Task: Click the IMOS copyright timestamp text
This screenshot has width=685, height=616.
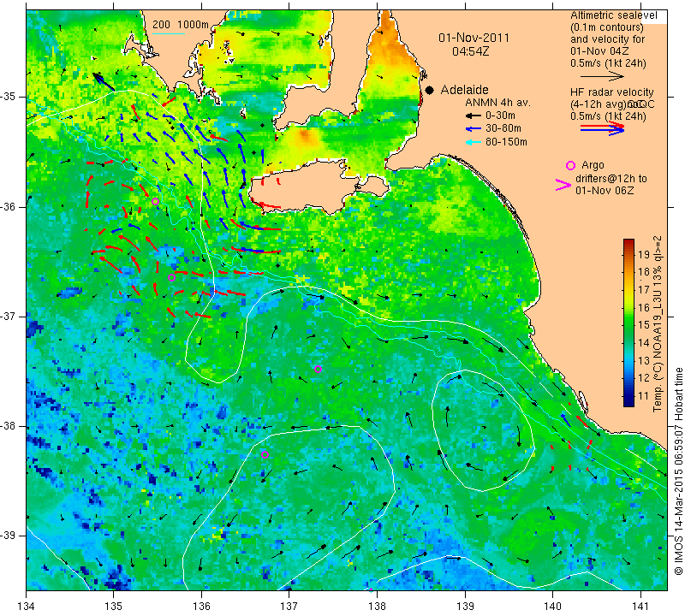Action: (x=678, y=471)
